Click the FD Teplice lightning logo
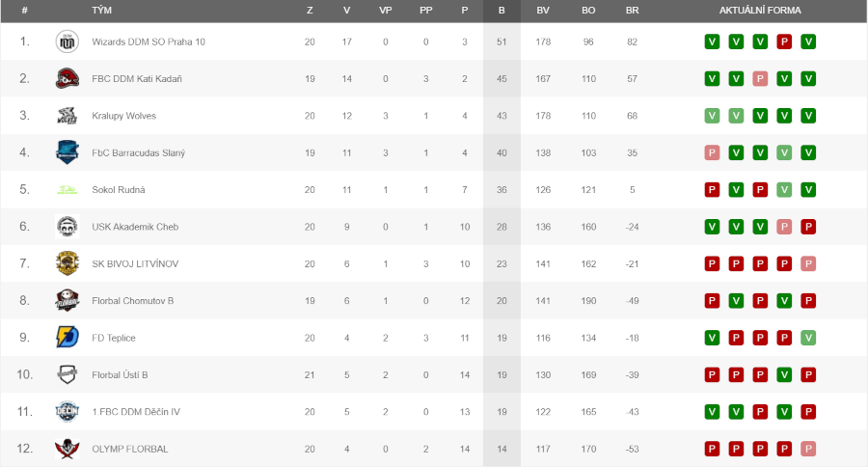The width and height of the screenshot is (868, 467). [68, 338]
